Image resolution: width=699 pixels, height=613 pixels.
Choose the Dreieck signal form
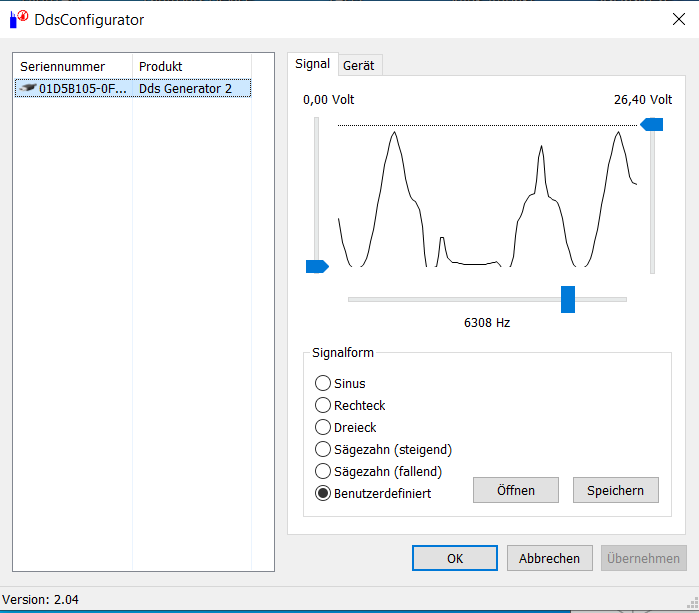coord(323,427)
